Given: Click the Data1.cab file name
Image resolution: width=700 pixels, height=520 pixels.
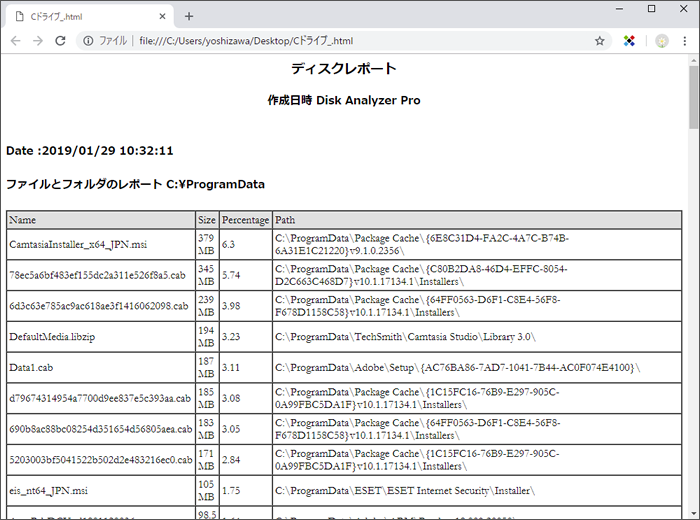Looking at the screenshot, I should pyautogui.click(x=31, y=368).
